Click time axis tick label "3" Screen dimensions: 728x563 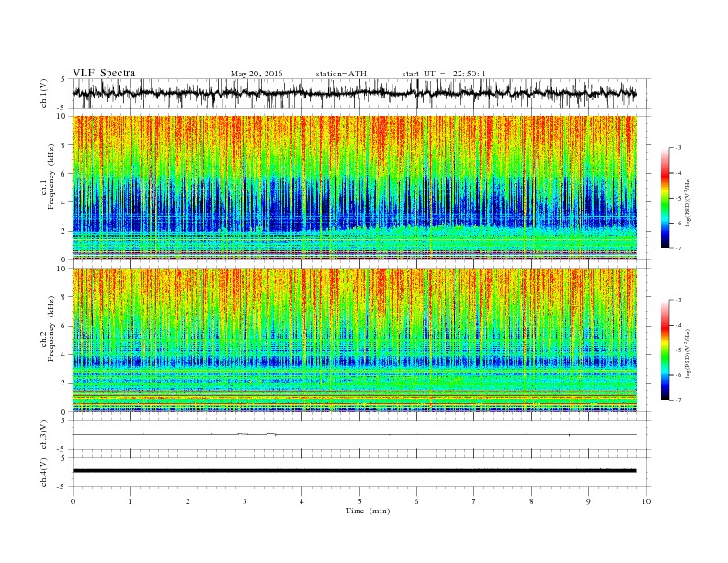[x=245, y=501]
